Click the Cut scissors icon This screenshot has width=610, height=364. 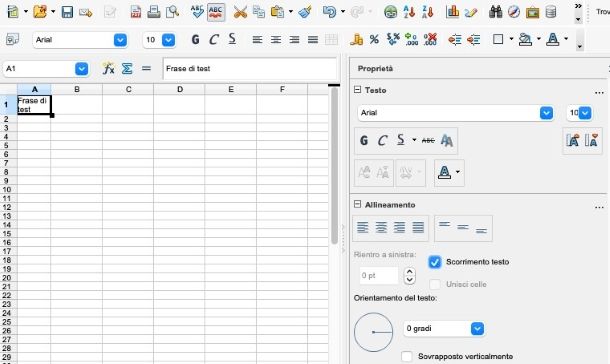(x=240, y=12)
